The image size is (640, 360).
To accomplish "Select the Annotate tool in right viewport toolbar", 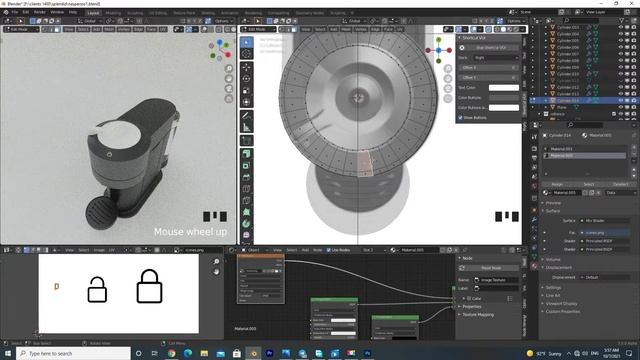I will tap(247, 116).
